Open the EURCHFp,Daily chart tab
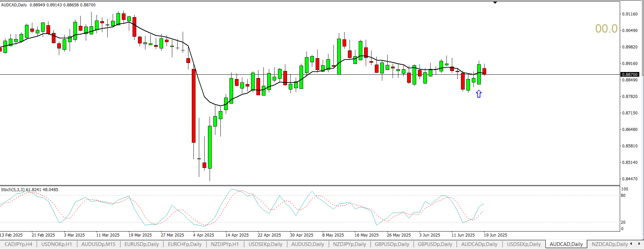Image resolution: width=644 pixels, height=249 pixels. pos(185,244)
